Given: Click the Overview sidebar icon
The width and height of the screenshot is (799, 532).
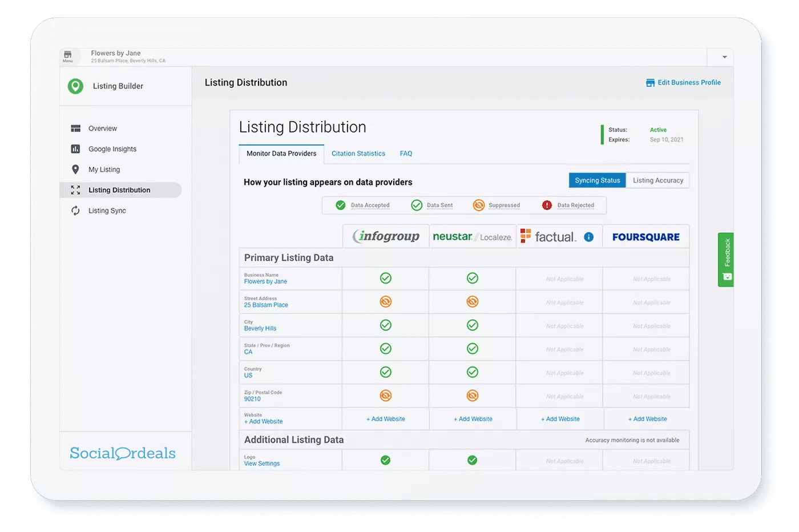Looking at the screenshot, I should 75,128.
